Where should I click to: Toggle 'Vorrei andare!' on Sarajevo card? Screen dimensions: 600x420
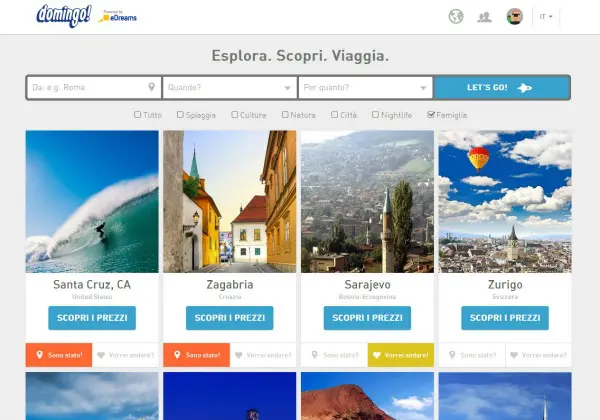tap(401, 355)
